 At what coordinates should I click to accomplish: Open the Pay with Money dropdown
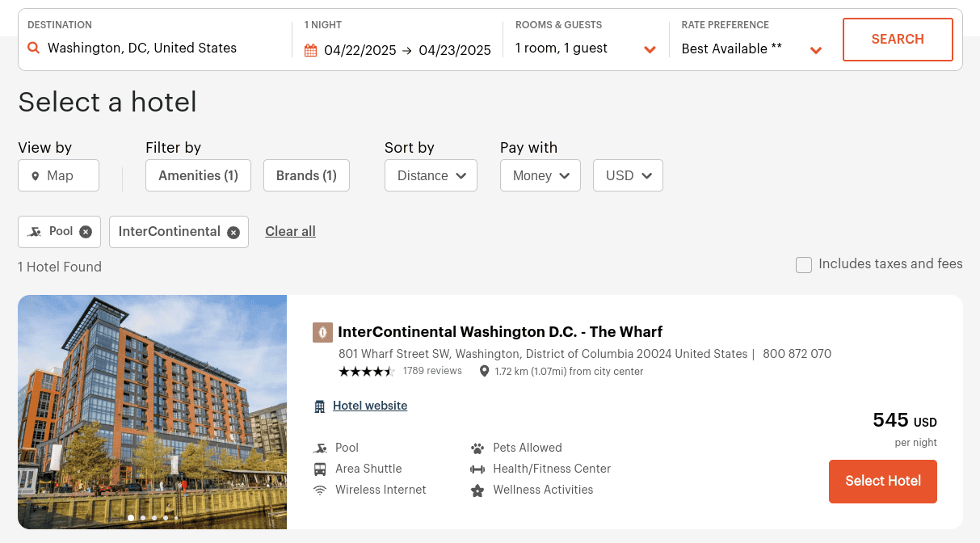(540, 175)
